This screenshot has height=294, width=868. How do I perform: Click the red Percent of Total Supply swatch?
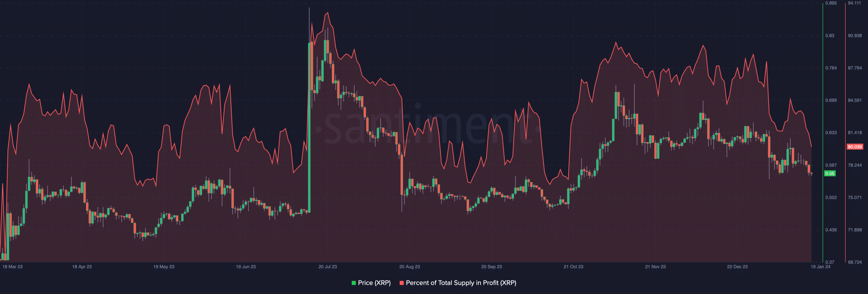[x=401, y=283]
